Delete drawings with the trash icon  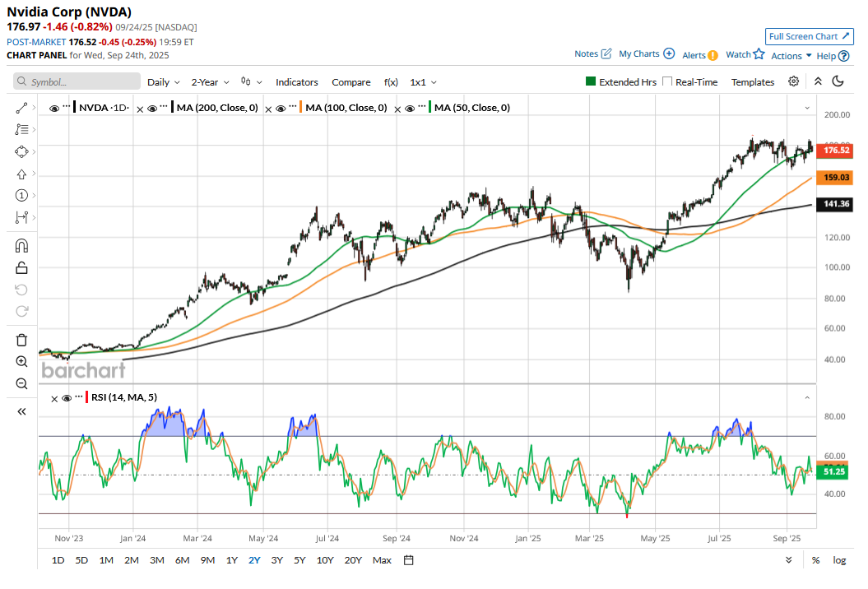pyautogui.click(x=21, y=340)
